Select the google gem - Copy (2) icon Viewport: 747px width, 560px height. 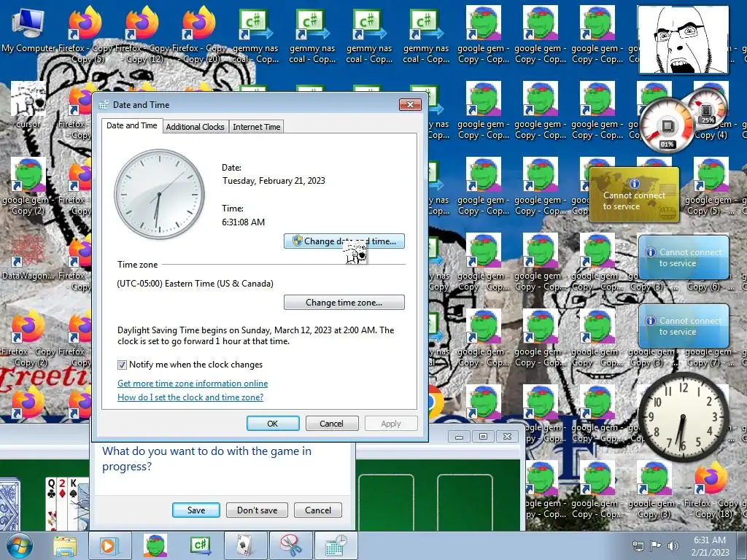28,186
